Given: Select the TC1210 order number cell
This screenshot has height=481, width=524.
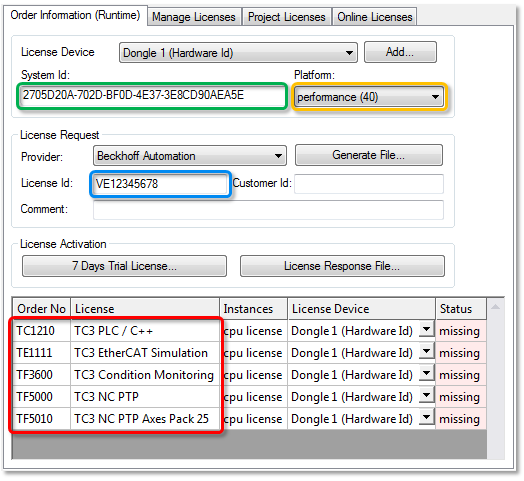Looking at the screenshot, I should [42, 331].
